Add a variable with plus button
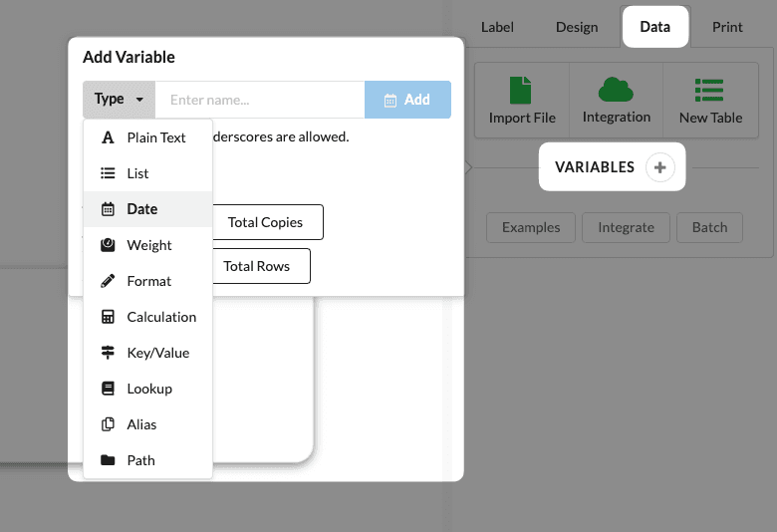This screenshot has height=532, width=777. [x=659, y=167]
